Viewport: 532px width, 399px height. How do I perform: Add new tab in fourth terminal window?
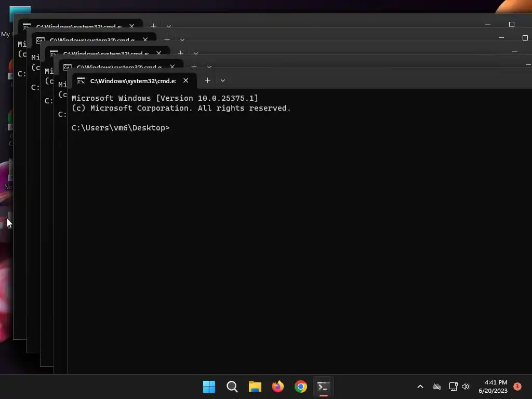(167, 39)
